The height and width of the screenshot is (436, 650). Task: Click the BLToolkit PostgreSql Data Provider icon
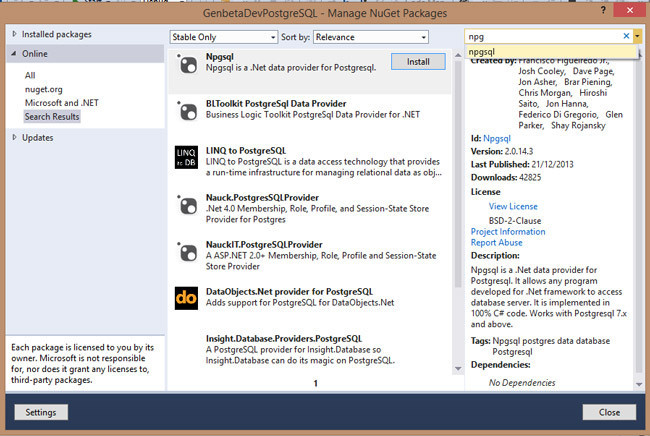(187, 108)
